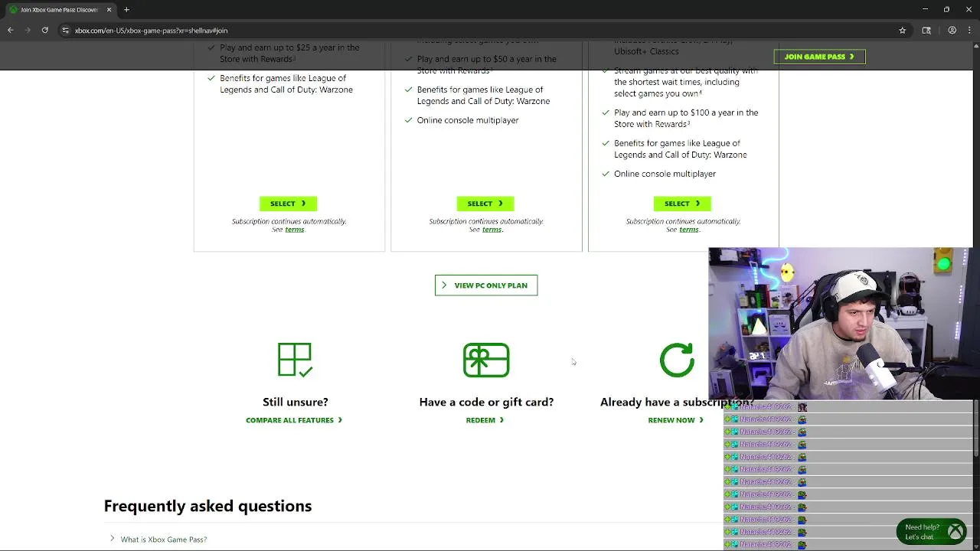Viewport: 980px width, 551px height.
Task: Click the $25 a year Rewards text
Action: (x=289, y=53)
